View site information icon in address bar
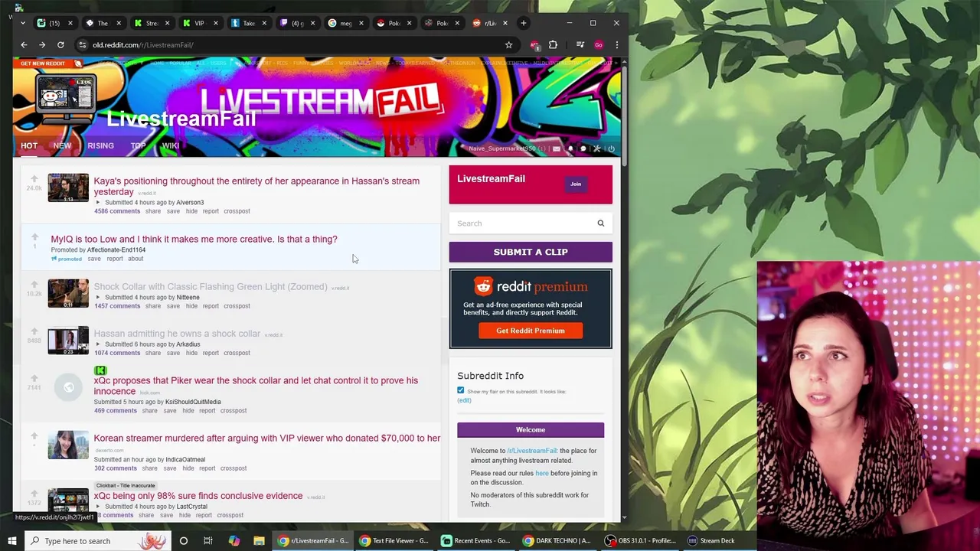This screenshot has height=551, width=980. pyautogui.click(x=83, y=44)
